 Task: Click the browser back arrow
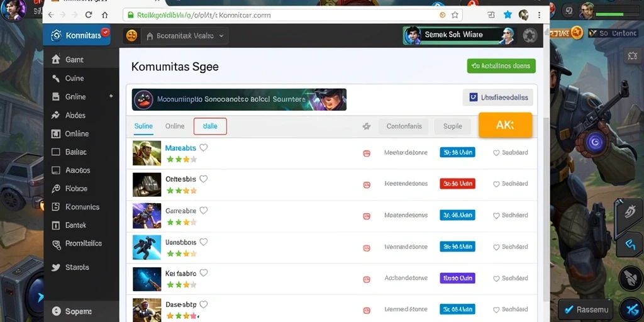tap(51, 15)
